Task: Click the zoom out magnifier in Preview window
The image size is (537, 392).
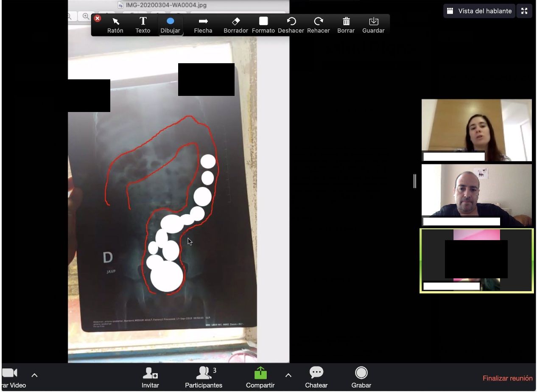Action: 70,17
